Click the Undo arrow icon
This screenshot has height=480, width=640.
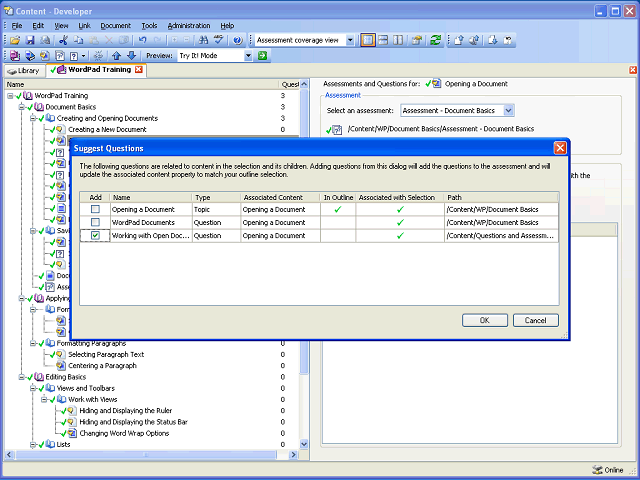[142, 40]
